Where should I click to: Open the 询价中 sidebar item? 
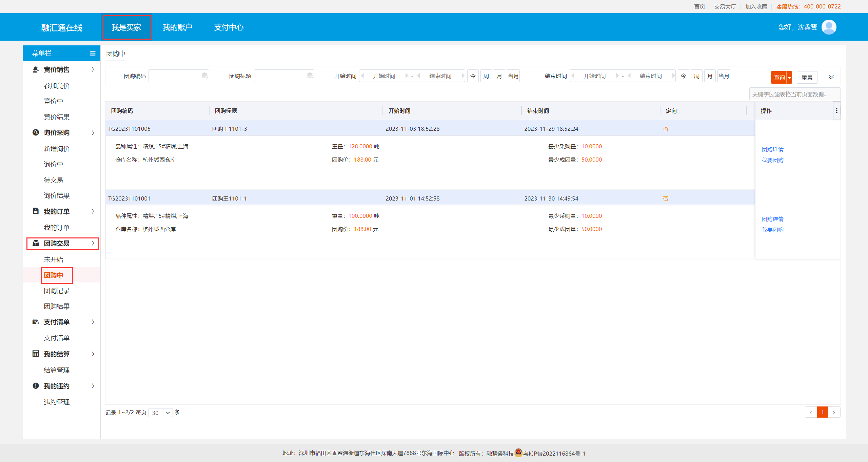(53, 164)
